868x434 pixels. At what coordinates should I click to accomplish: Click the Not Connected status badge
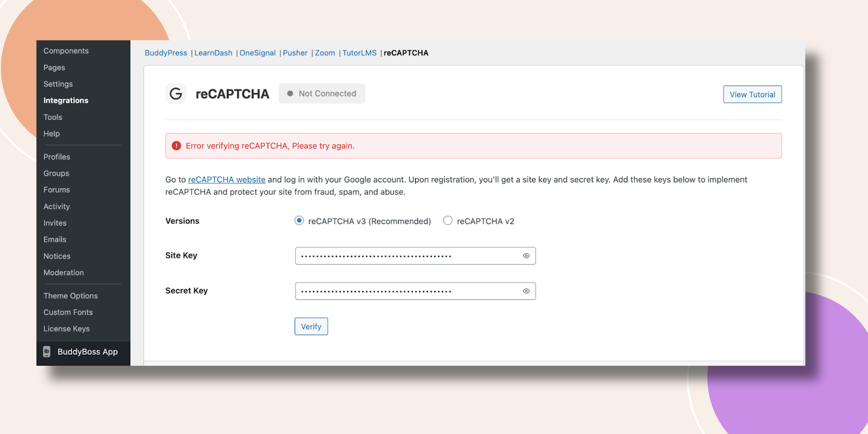322,93
